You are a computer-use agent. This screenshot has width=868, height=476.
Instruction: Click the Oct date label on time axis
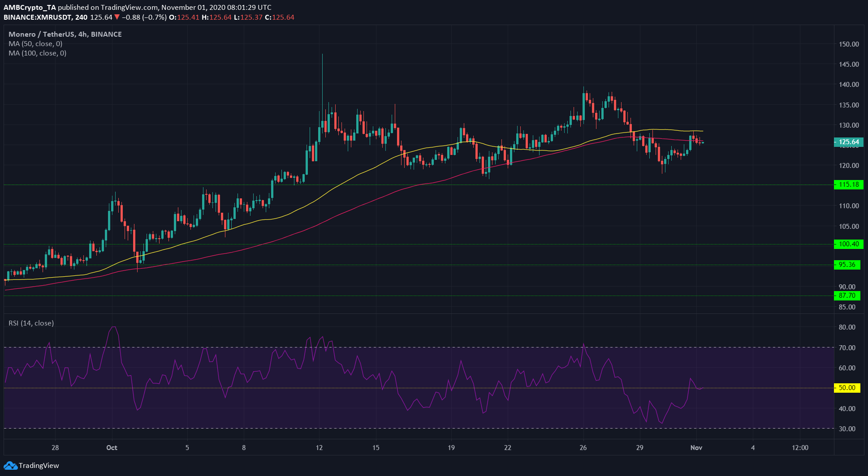112,448
